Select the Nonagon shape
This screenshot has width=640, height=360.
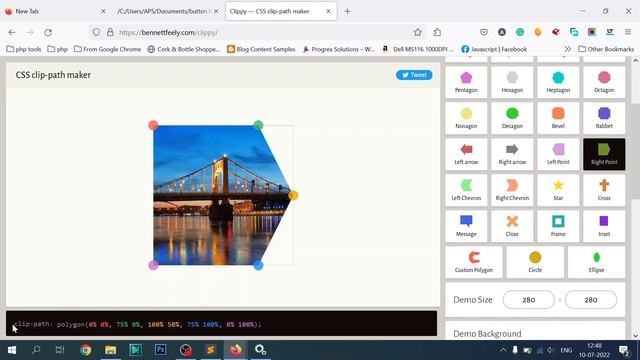[466, 118]
